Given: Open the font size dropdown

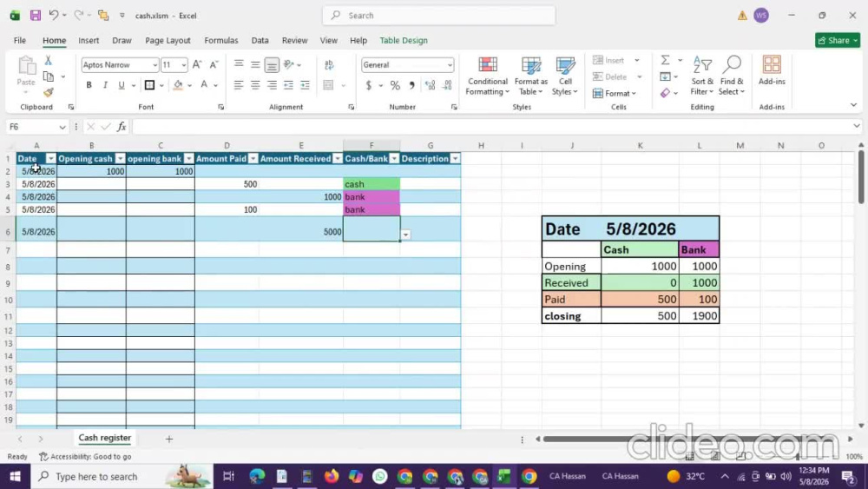Looking at the screenshot, I should [184, 65].
